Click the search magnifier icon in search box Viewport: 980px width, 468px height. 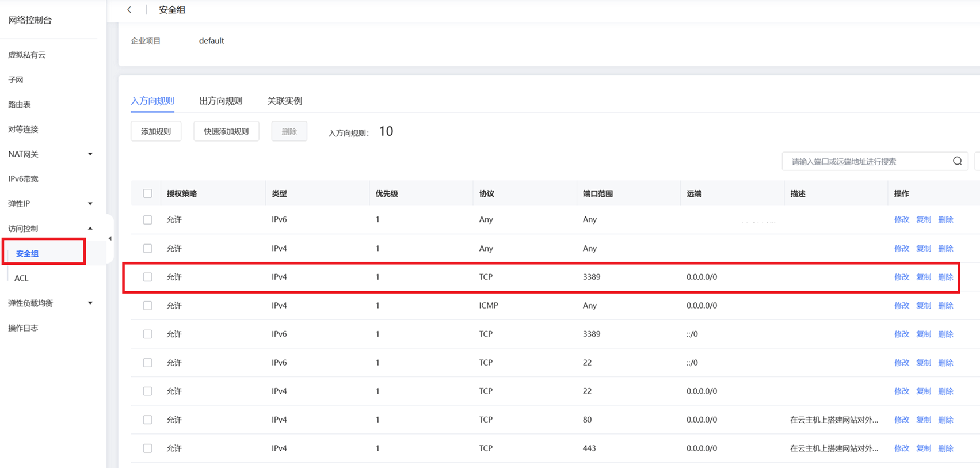tap(957, 161)
